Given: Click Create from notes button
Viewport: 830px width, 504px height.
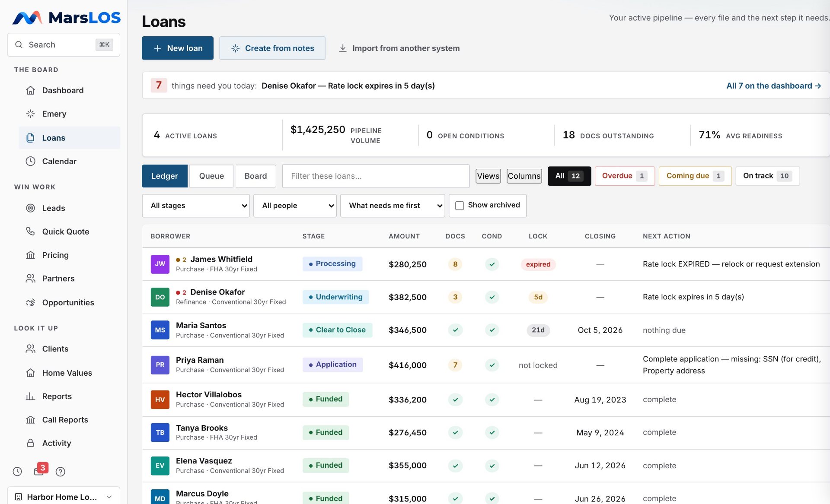Looking at the screenshot, I should click(272, 48).
